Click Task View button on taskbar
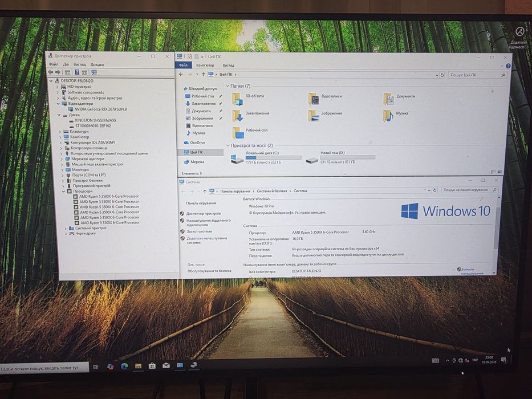 (x=96, y=367)
